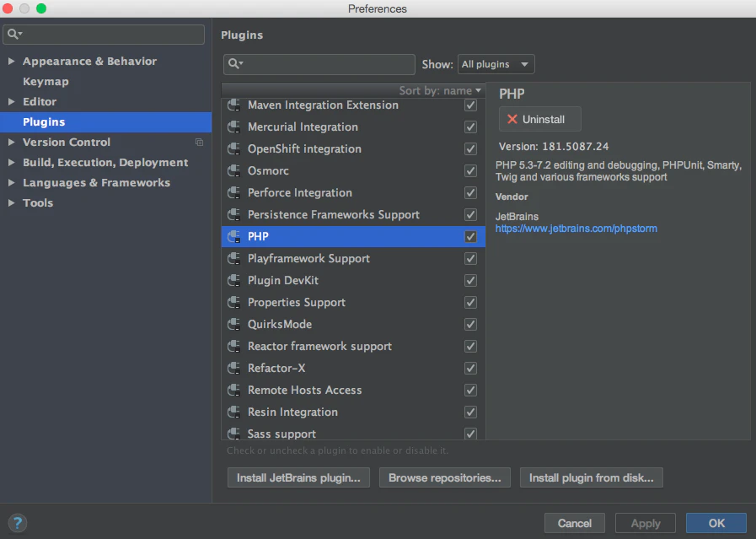
Task: Click the plugin icon next to QuirksMode
Action: [233, 324]
